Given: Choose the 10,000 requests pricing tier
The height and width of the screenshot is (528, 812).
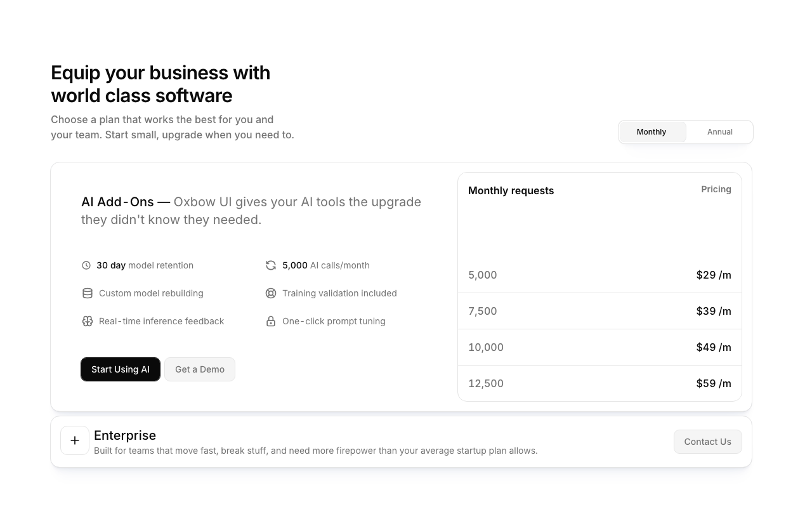Looking at the screenshot, I should point(599,347).
